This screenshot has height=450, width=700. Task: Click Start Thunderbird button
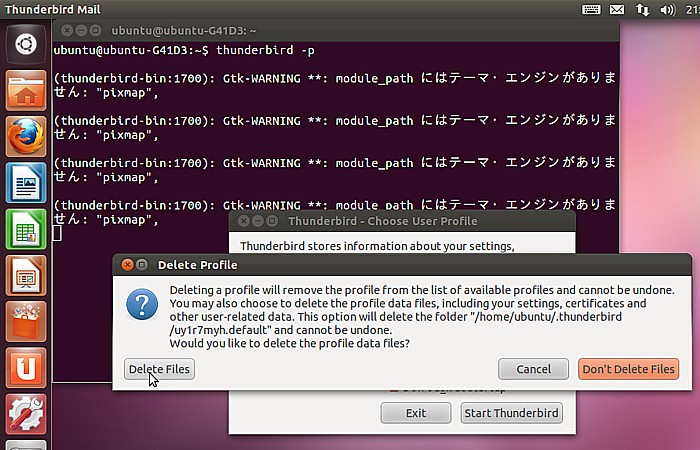(512, 413)
